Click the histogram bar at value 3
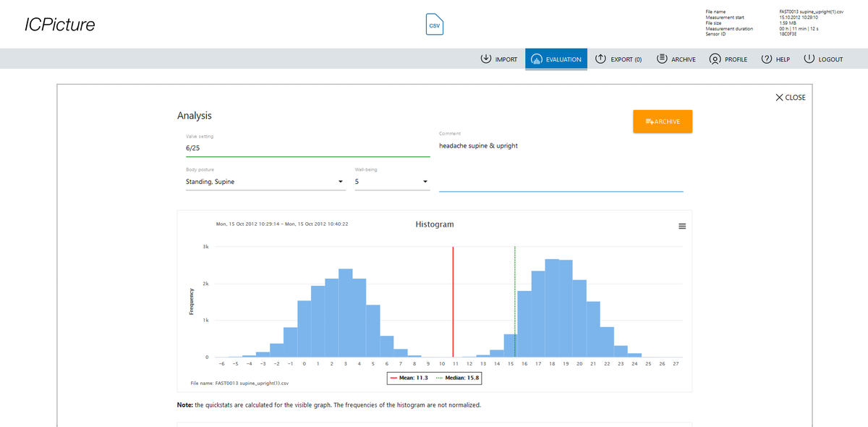 (345, 313)
